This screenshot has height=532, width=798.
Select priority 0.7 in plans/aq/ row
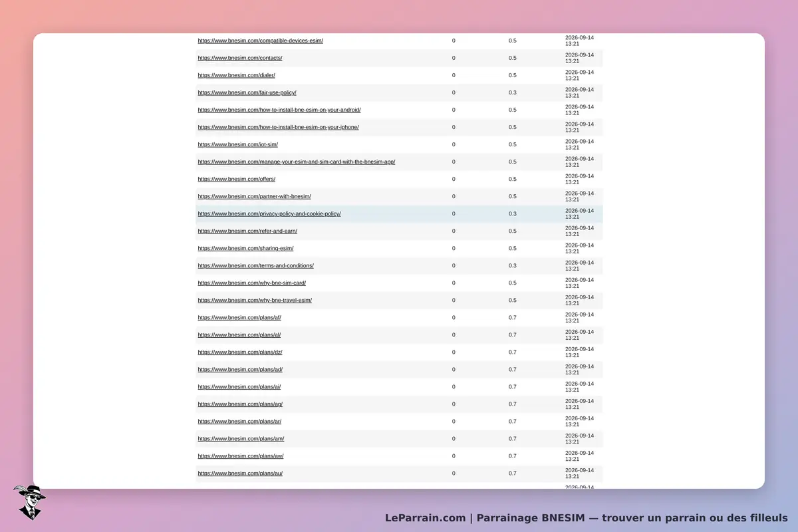pos(512,404)
